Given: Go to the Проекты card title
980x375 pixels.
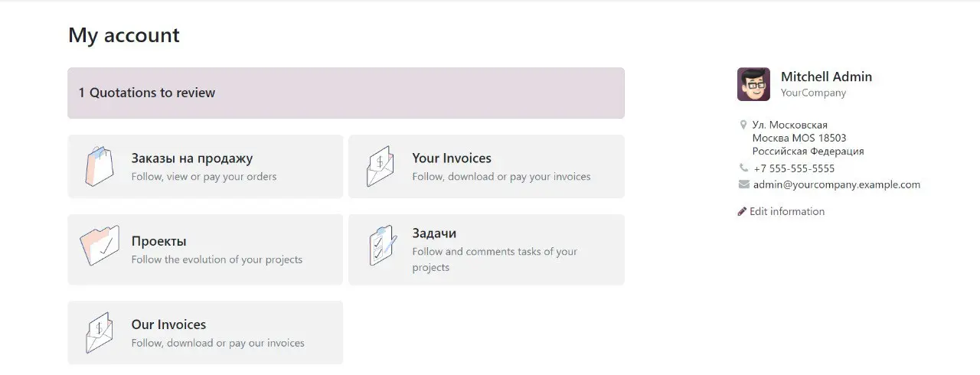Looking at the screenshot, I should (158, 241).
